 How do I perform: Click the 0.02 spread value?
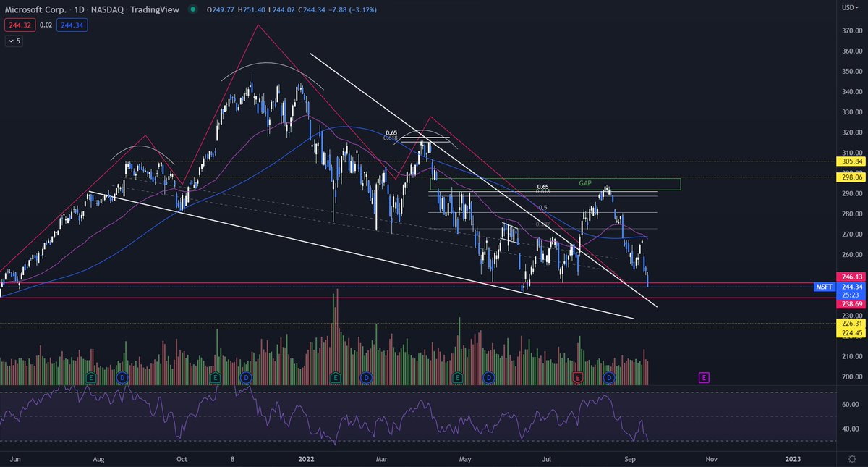pyautogui.click(x=46, y=25)
